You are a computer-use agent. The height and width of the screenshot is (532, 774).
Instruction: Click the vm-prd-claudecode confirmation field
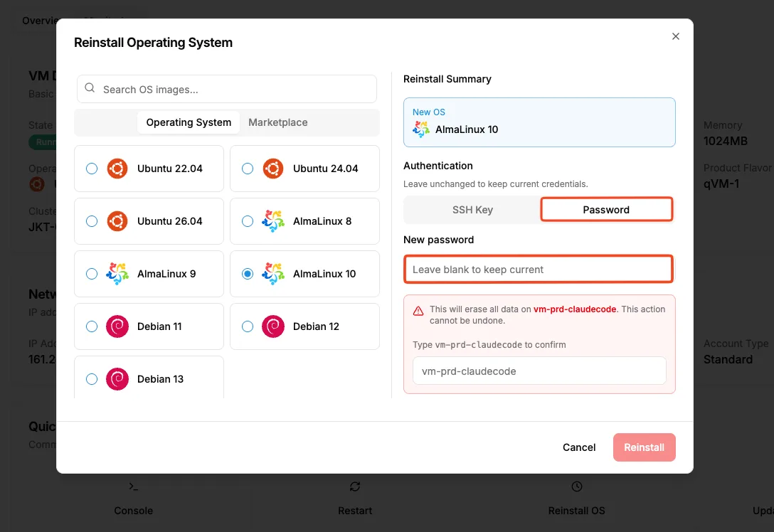(x=539, y=371)
